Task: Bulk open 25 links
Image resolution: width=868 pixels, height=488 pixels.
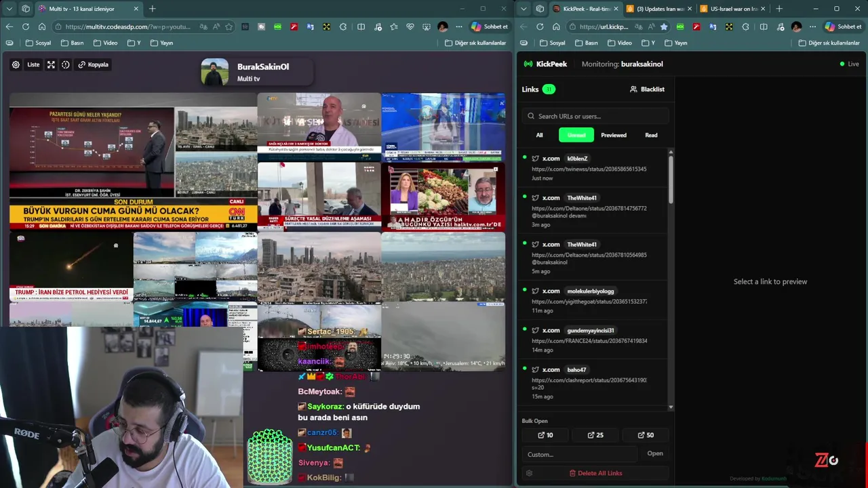Action: tap(595, 435)
